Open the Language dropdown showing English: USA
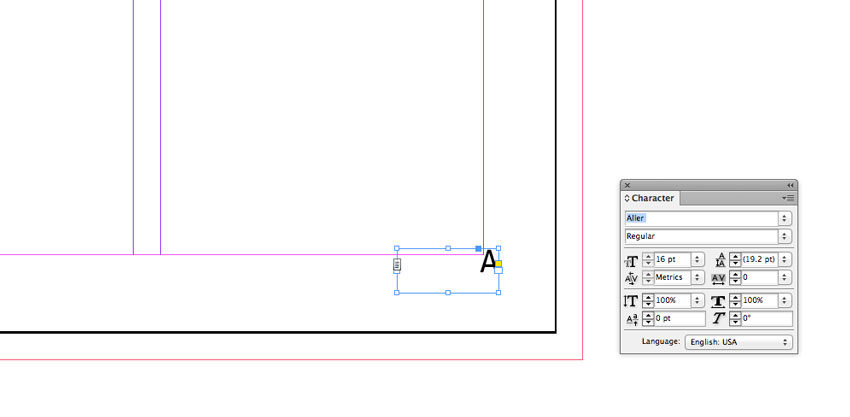The image size is (850, 417). (738, 343)
